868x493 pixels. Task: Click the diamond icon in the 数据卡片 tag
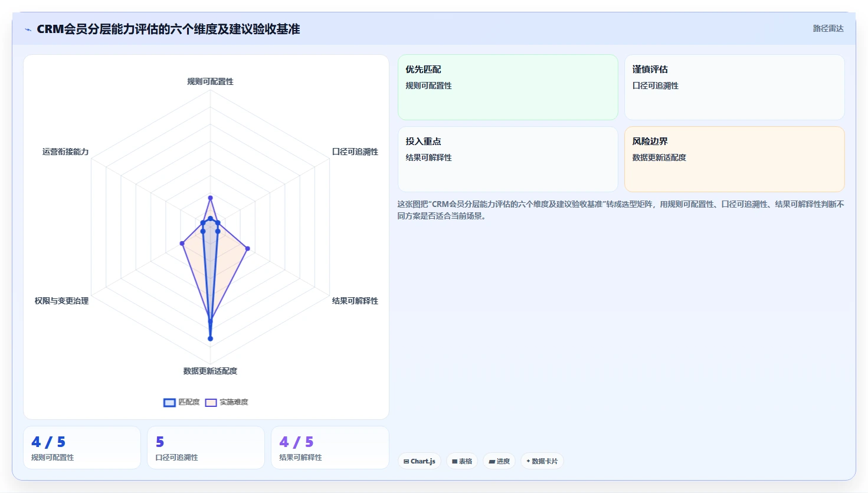point(528,461)
